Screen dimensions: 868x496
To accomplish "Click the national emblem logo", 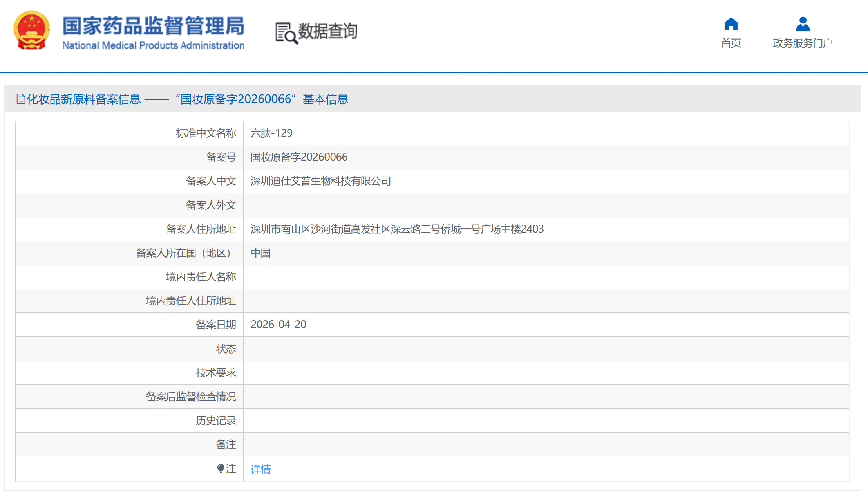I will tap(32, 31).
